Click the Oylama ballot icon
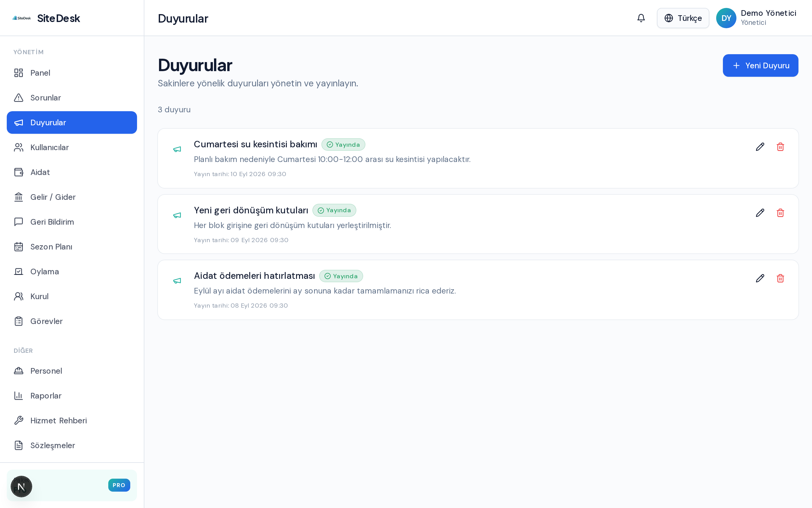This screenshot has width=812, height=508. point(19,272)
